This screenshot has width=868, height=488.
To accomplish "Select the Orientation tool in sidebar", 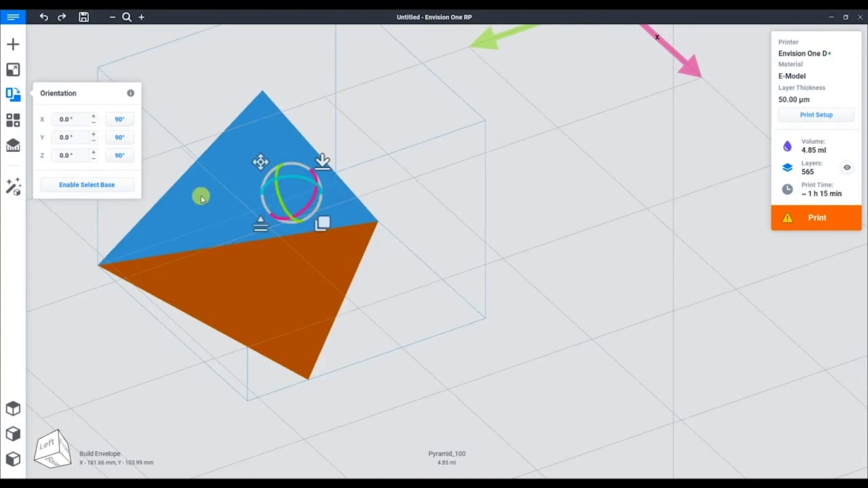I will coord(13,95).
